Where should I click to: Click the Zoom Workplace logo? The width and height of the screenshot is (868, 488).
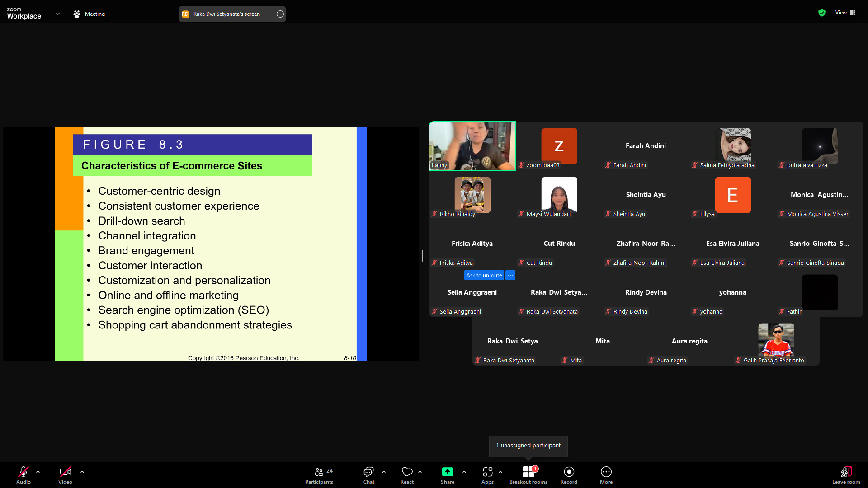24,14
